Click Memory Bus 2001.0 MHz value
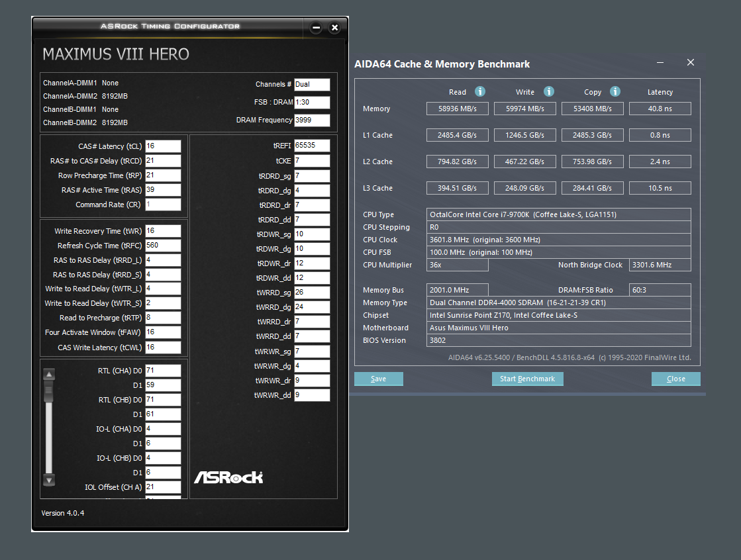Viewport: 741px width, 560px height. click(x=458, y=290)
